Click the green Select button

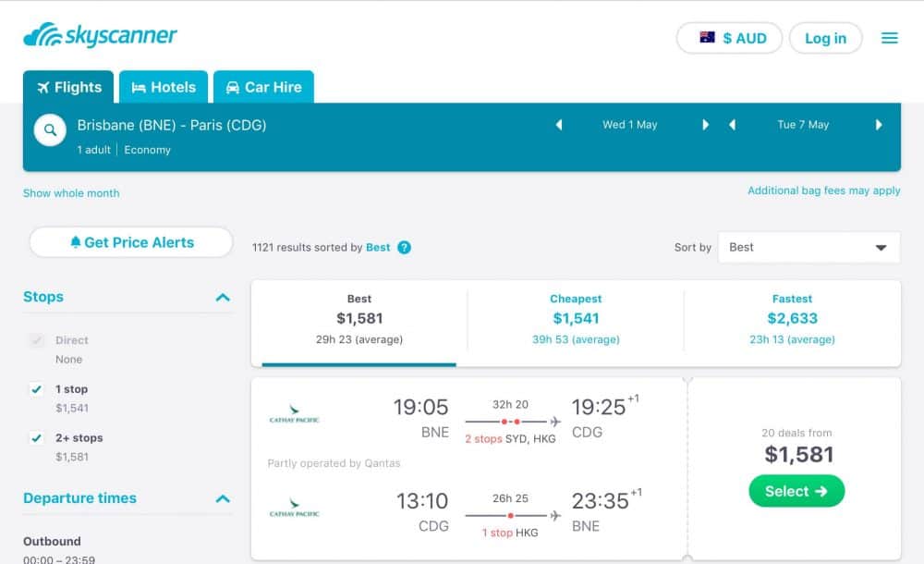pyautogui.click(x=796, y=491)
